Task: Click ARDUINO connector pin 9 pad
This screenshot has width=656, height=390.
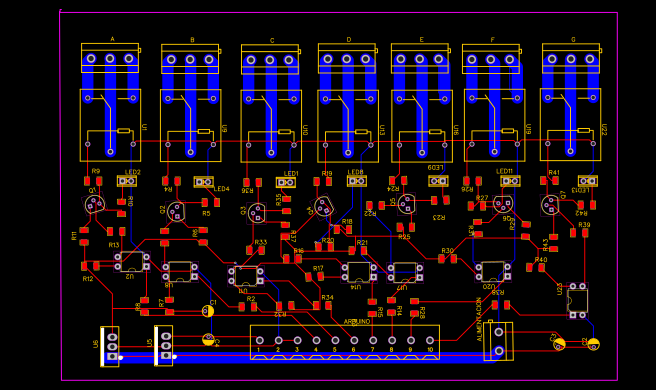Action: (411, 340)
